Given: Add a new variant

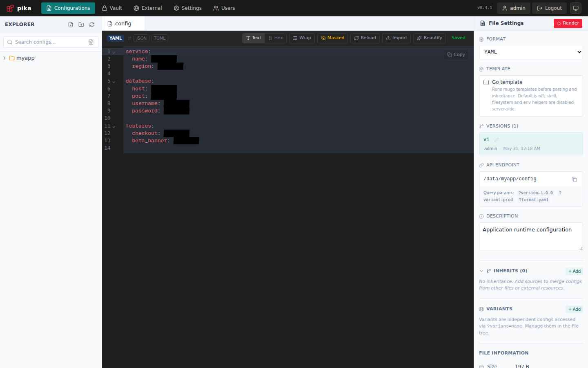Looking at the screenshot, I should click(x=574, y=309).
